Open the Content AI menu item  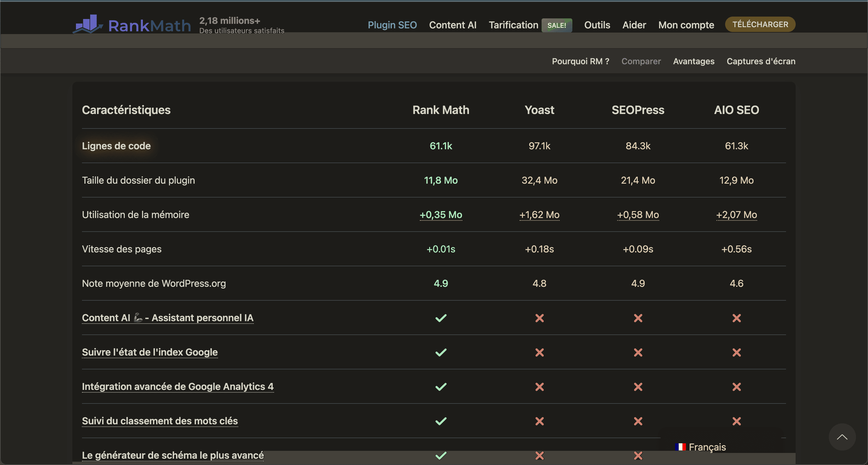tap(452, 25)
